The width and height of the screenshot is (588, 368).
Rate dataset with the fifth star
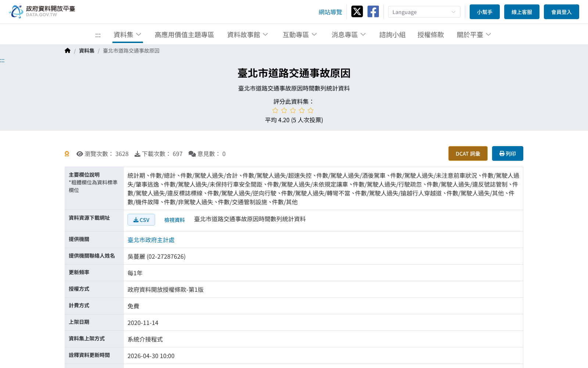point(311,110)
